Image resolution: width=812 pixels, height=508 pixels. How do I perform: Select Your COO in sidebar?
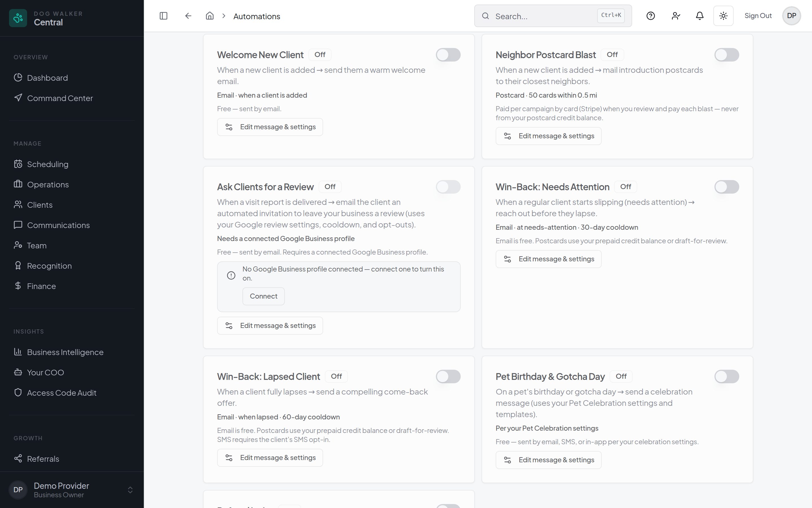[72, 373]
